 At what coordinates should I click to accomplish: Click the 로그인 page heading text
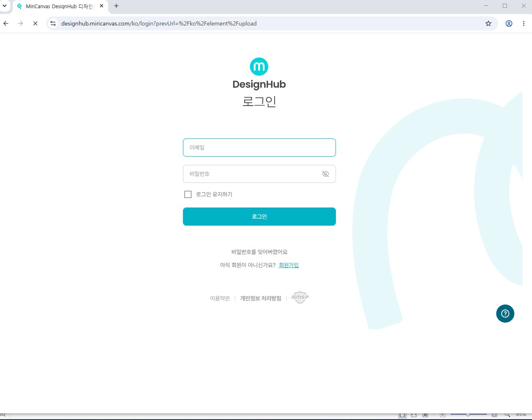[259, 101]
